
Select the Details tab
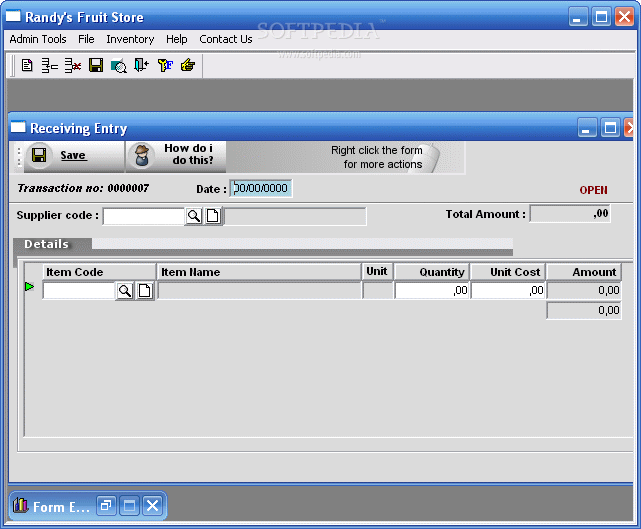(52, 244)
